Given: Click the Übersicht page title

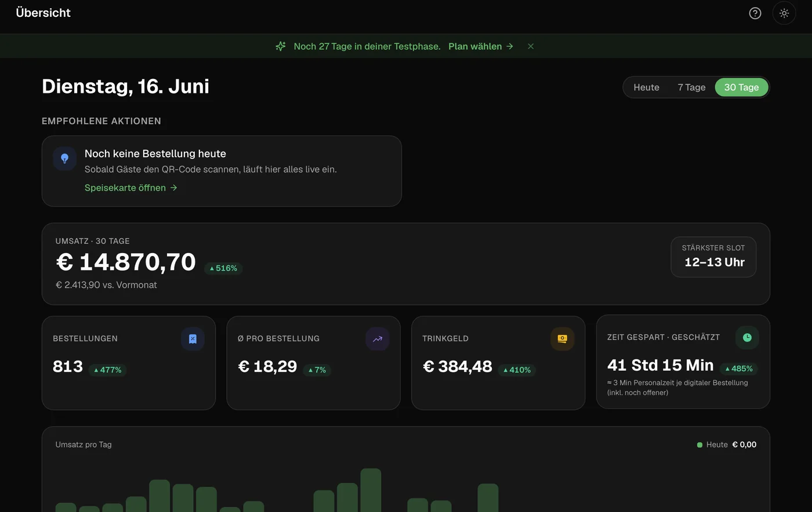Looking at the screenshot, I should 43,13.
